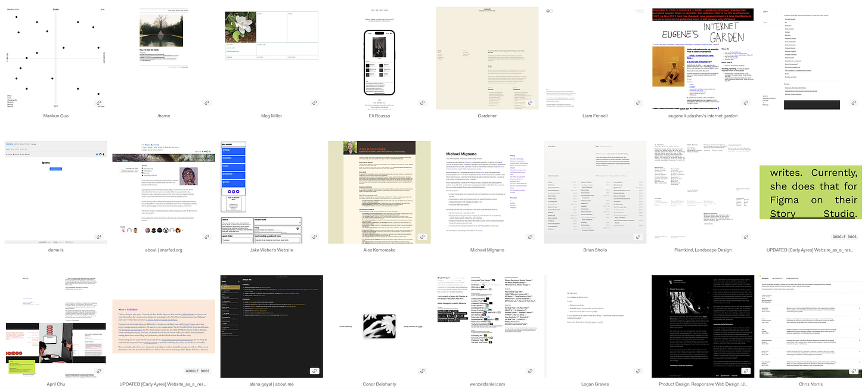Open Alex Komoroske's tan page thumbnail
This screenshot has height=389, width=868.
tap(380, 192)
